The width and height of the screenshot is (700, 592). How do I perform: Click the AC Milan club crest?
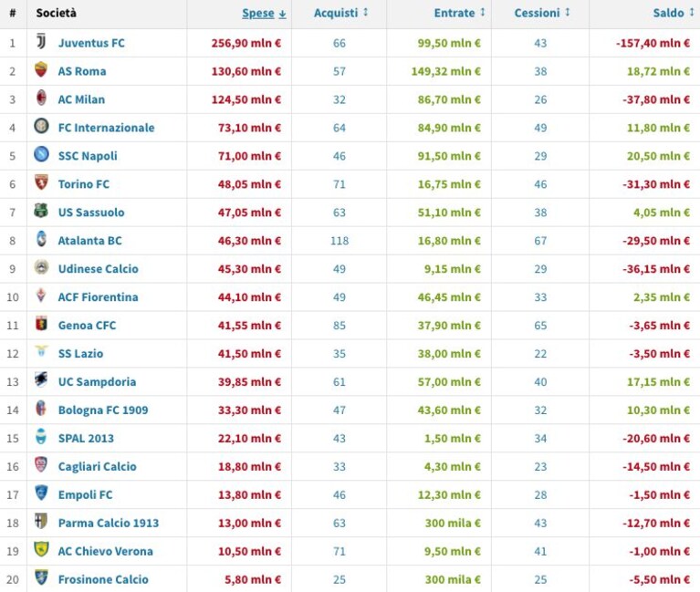coord(41,98)
